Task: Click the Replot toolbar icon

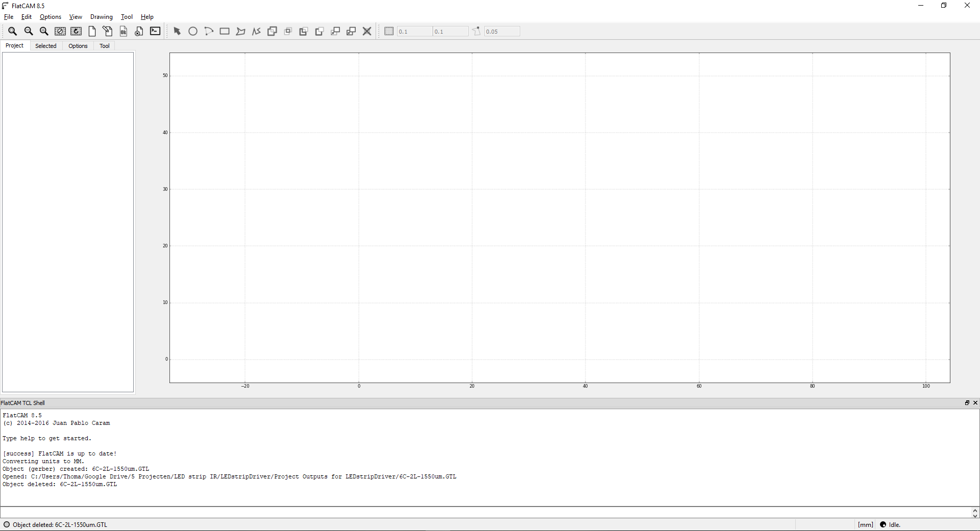Action: coord(76,32)
